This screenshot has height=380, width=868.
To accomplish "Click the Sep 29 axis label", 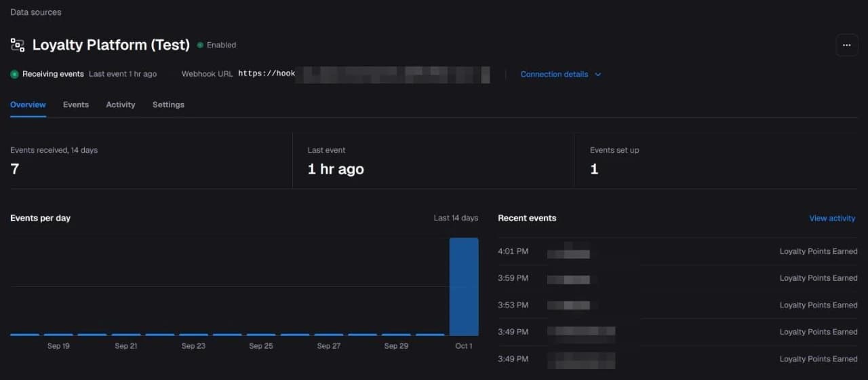I will tap(396, 346).
